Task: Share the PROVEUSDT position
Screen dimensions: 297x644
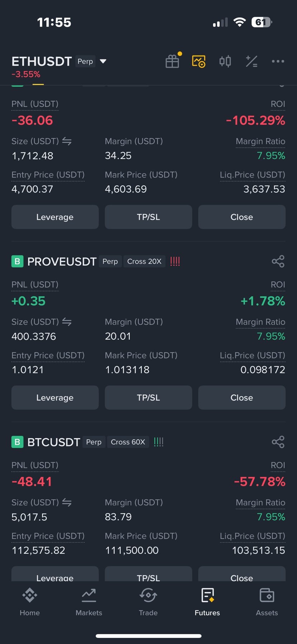Action: [x=278, y=261]
